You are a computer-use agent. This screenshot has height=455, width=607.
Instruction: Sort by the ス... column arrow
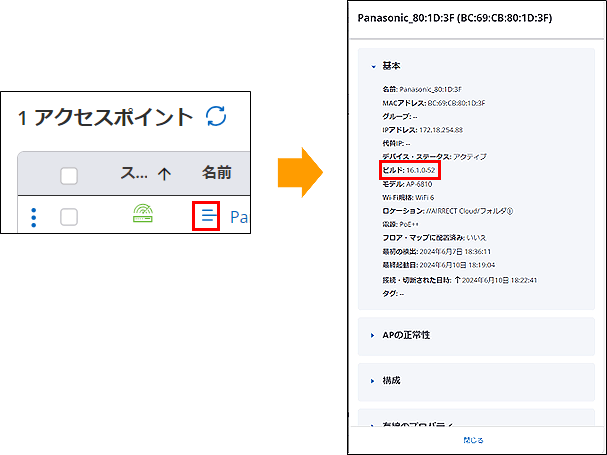click(165, 174)
